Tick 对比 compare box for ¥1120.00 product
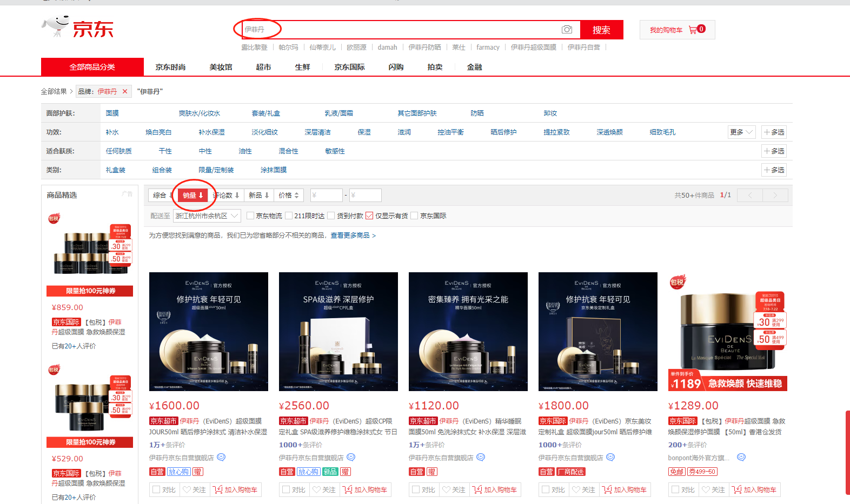Image resolution: width=850 pixels, height=504 pixels. pyautogui.click(x=416, y=490)
